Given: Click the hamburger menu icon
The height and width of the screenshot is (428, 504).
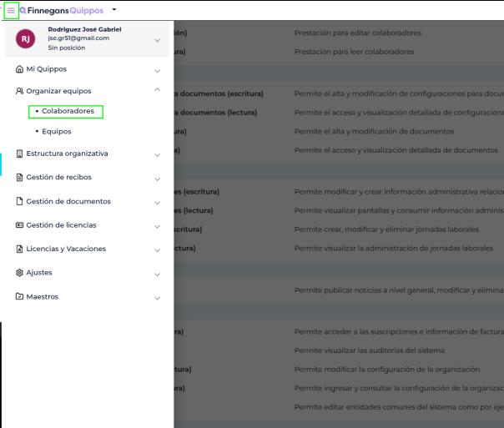Looking at the screenshot, I should click(x=11, y=11).
